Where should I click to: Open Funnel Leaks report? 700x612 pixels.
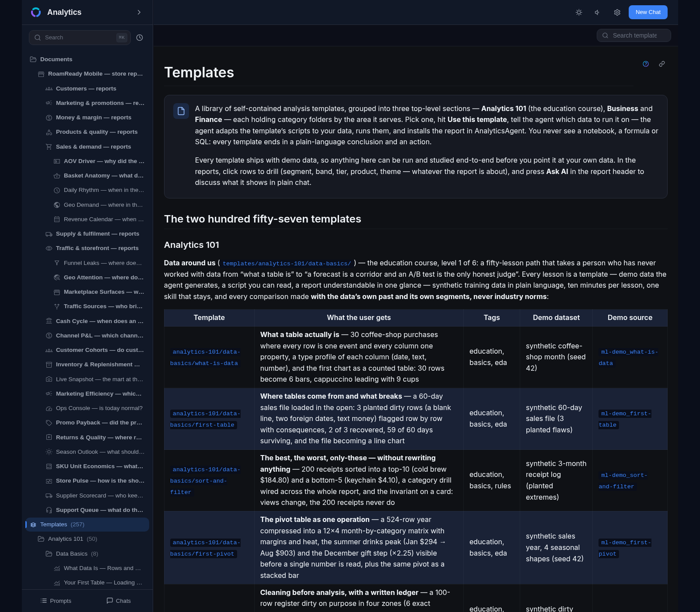point(99,263)
